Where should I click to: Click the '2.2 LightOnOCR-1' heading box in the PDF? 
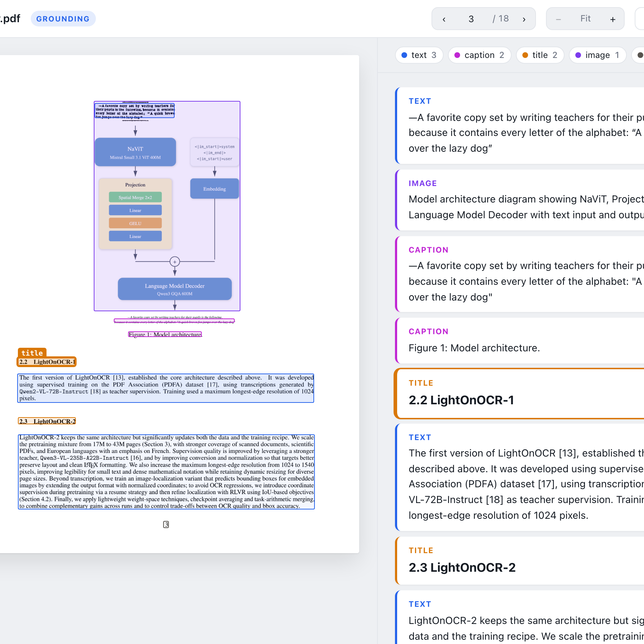coord(47,362)
